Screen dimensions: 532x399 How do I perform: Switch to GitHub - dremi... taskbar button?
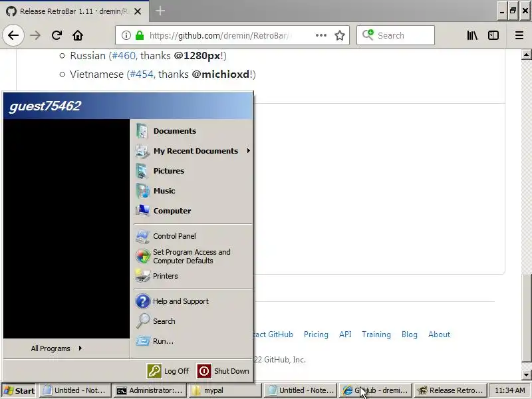pyautogui.click(x=375, y=390)
